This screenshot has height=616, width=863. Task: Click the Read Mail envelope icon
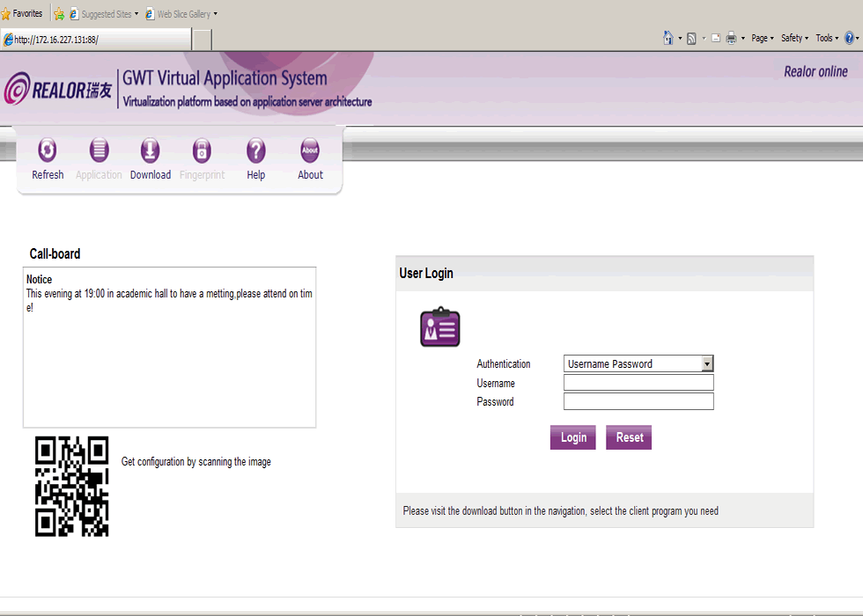pyautogui.click(x=716, y=38)
